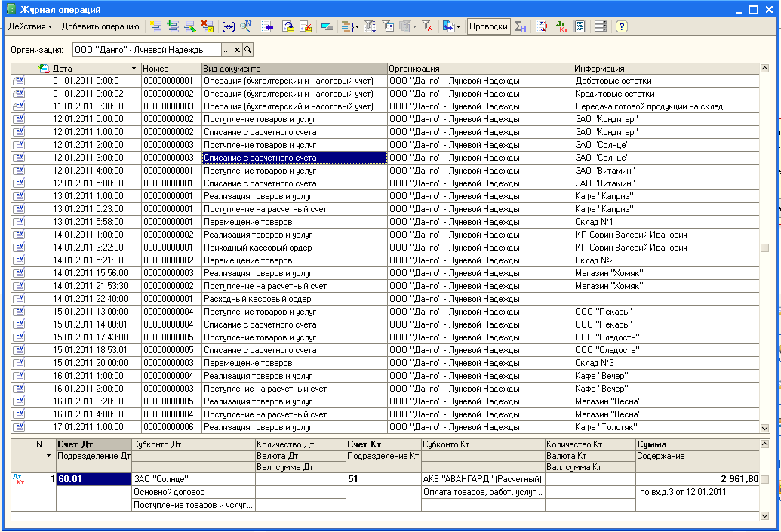Toggle the Проводки button
This screenshot has height=532, width=781.
[488, 26]
